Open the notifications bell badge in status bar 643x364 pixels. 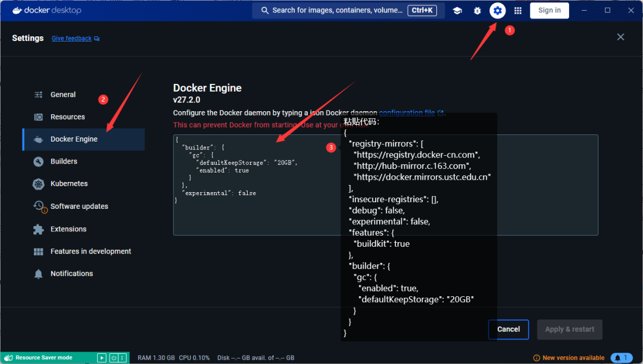[x=621, y=358]
